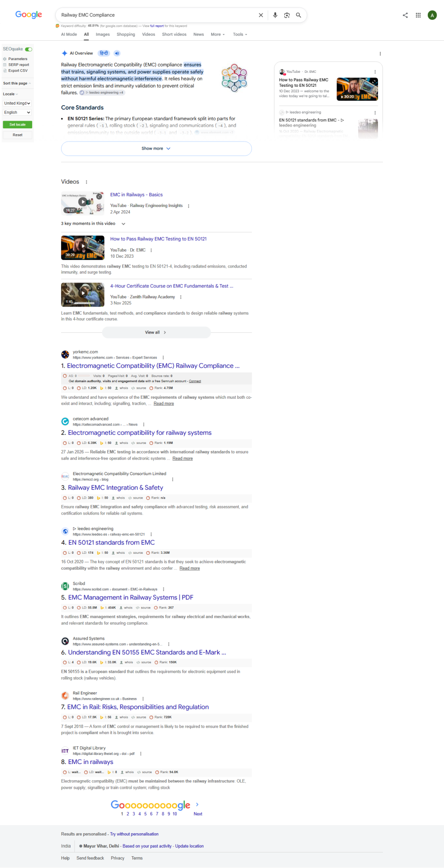Image resolution: width=444 pixels, height=868 pixels.
Task: Switch to Images tab
Action: click(103, 34)
